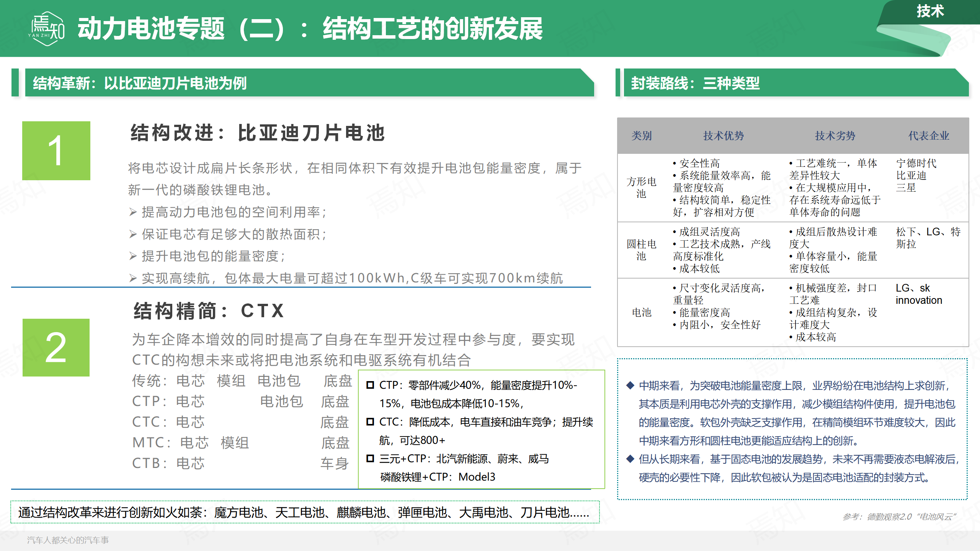Select the slide title 动力电池专题（二）

click(x=183, y=29)
